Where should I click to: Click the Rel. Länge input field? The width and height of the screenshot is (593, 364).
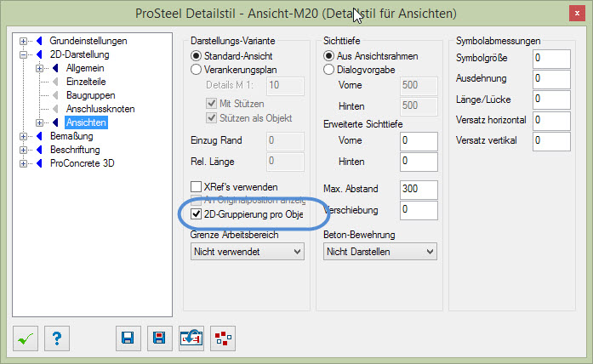285,162
